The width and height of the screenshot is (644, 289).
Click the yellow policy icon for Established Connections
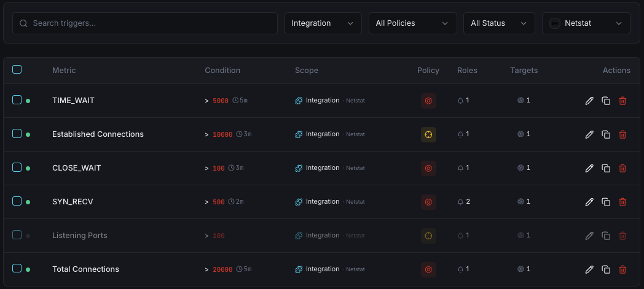(428, 134)
